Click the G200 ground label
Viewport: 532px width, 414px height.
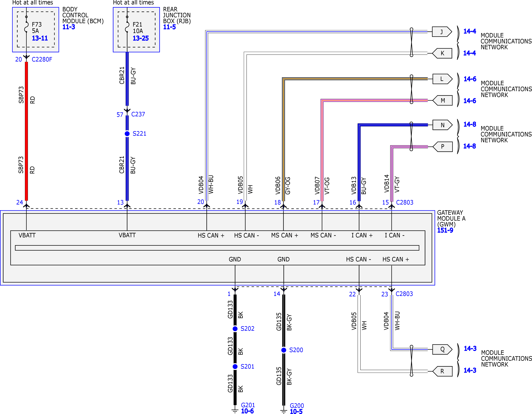pos(297,406)
